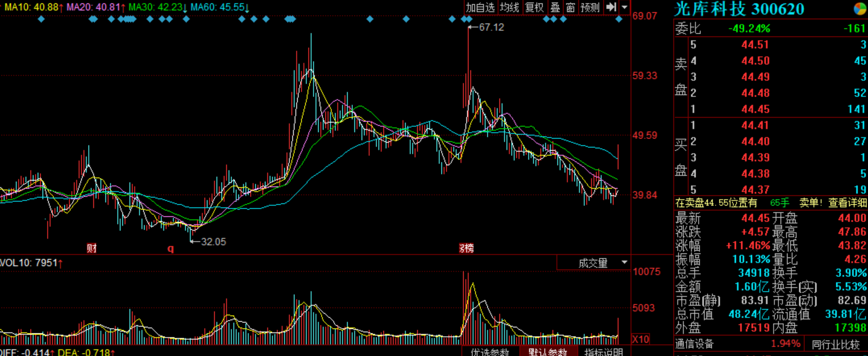The width and height of the screenshot is (868, 356).
Task: Click 查看详细 to view order details
Action: (848, 203)
